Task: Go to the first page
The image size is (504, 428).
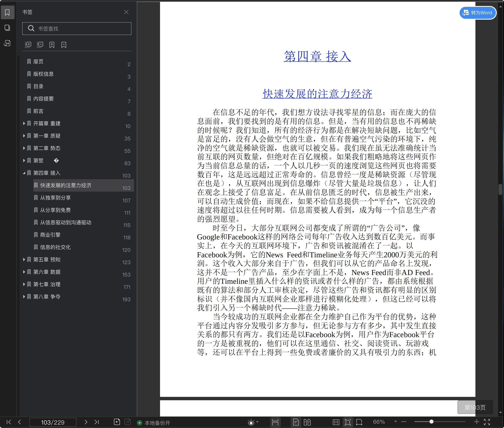Action: (9, 422)
